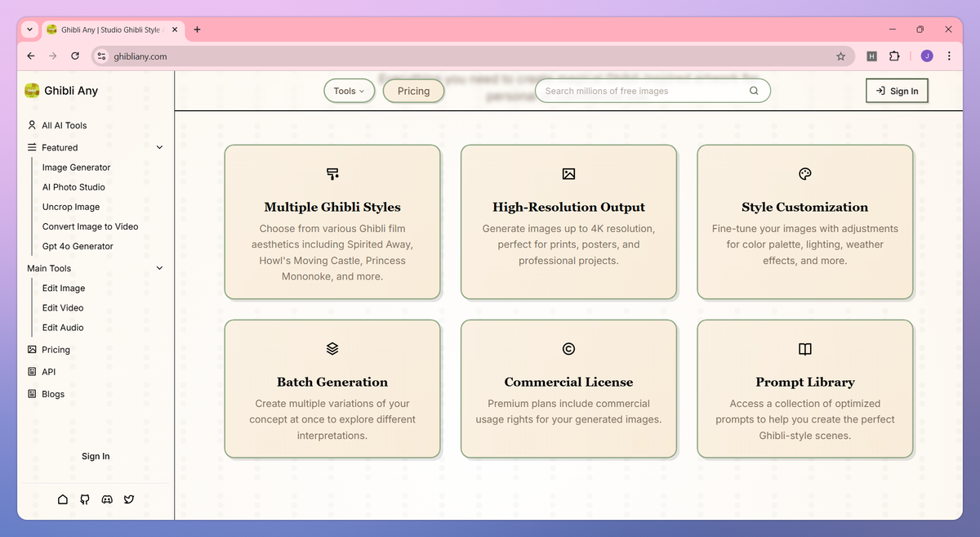
Task: Open AI Photo Studio in sidebar
Action: [73, 187]
